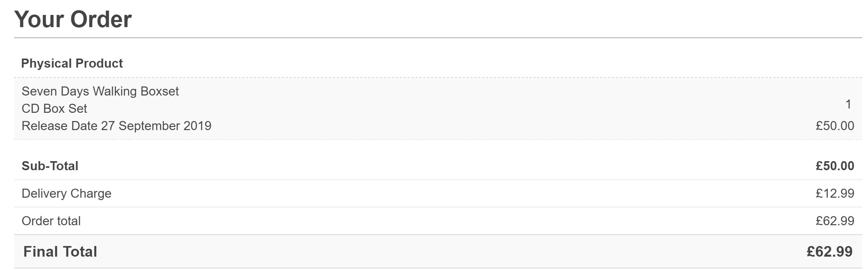Click the Delivery Charge label
This screenshot has height=270, width=868.
click(x=66, y=193)
